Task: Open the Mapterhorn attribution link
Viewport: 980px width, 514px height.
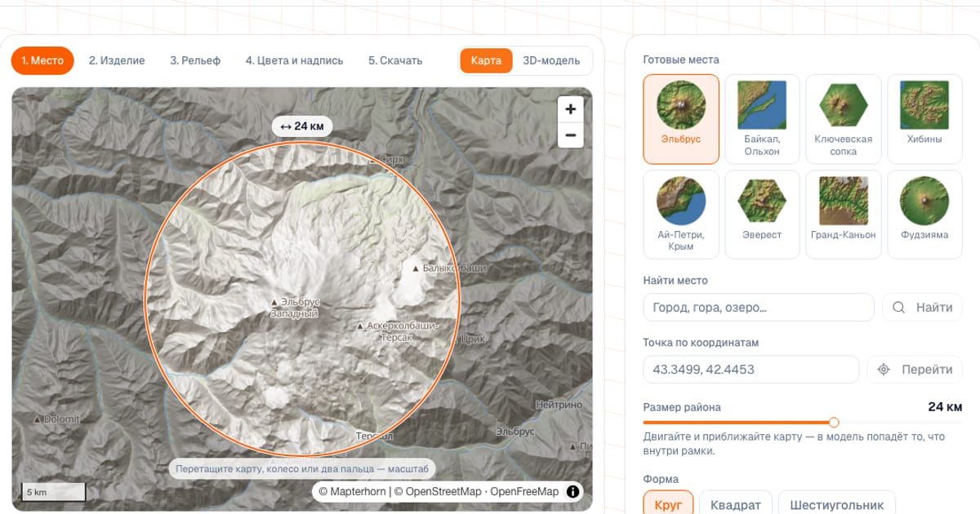Action: [353, 491]
